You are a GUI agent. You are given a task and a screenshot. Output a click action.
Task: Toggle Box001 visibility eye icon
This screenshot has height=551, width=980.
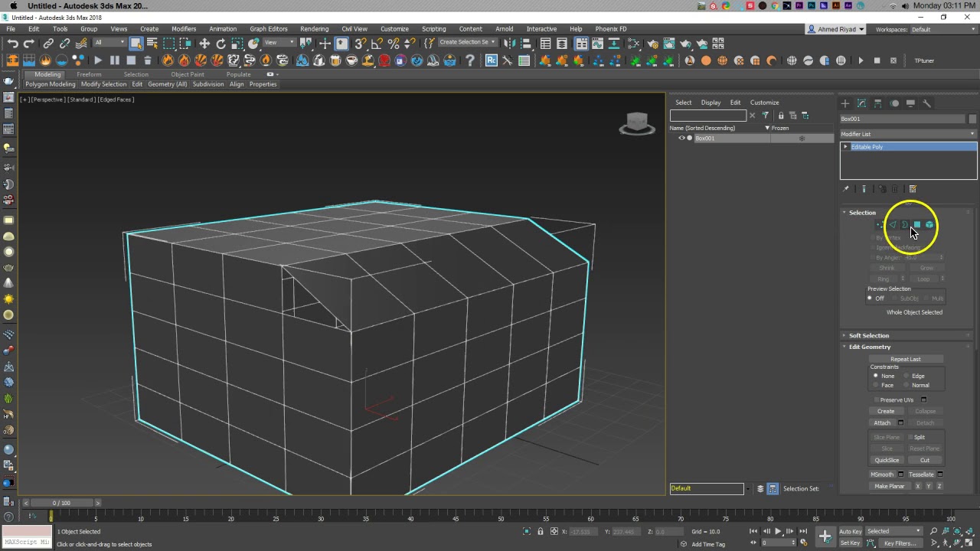pyautogui.click(x=681, y=139)
